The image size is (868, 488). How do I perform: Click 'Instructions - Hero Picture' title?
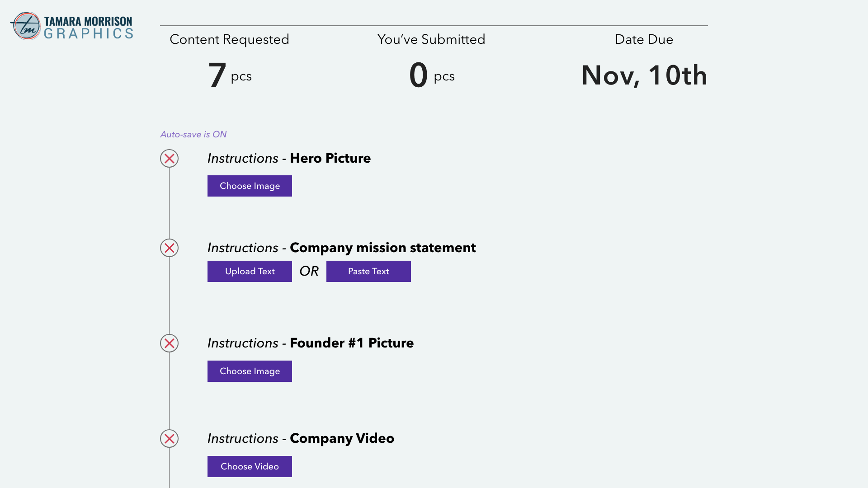(289, 159)
